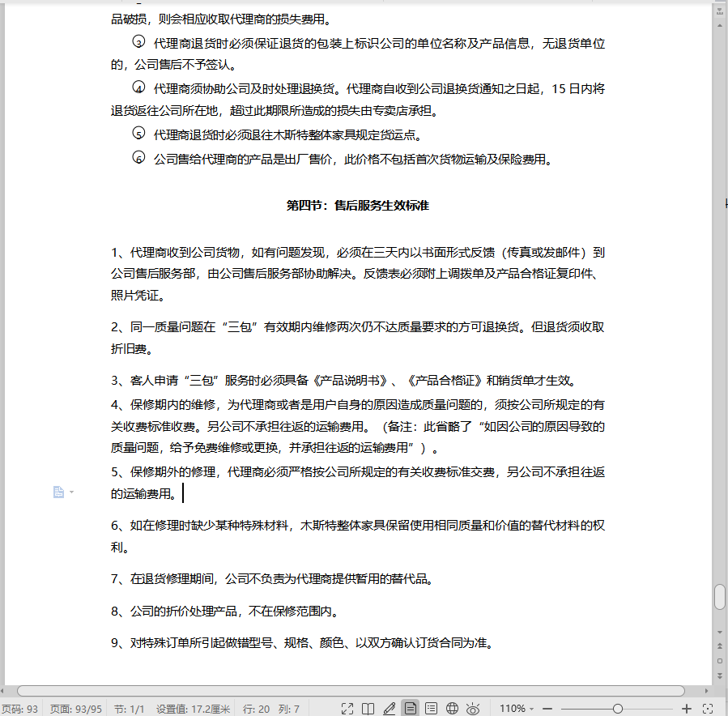
Task: Click the zoom in plus button
Action: click(687, 709)
